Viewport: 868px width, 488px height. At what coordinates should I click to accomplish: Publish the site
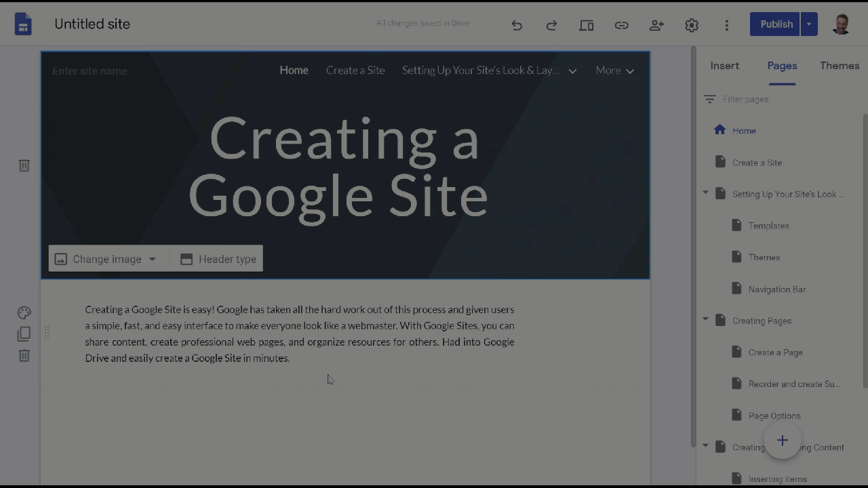pos(776,24)
